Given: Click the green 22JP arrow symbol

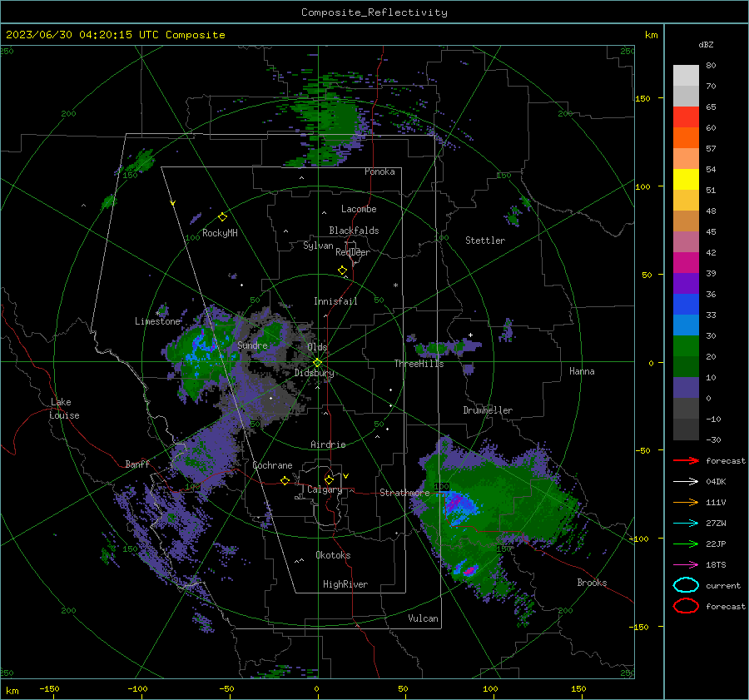Looking at the screenshot, I should 686,544.
